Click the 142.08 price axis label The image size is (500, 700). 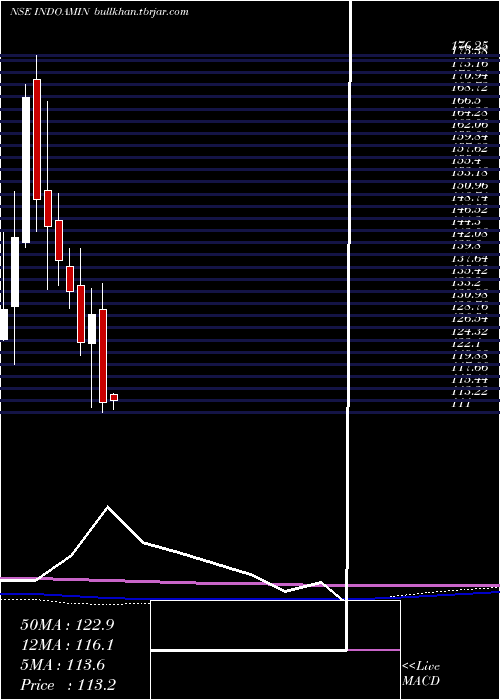[x=469, y=234]
